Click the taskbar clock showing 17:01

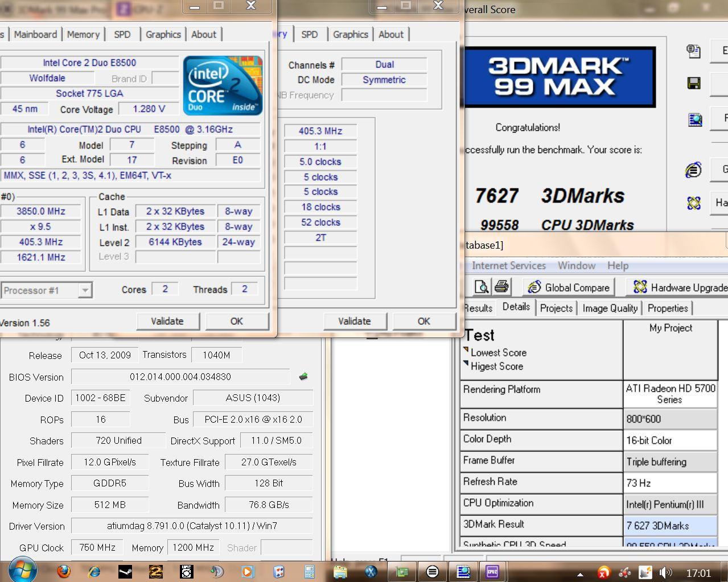(x=698, y=573)
